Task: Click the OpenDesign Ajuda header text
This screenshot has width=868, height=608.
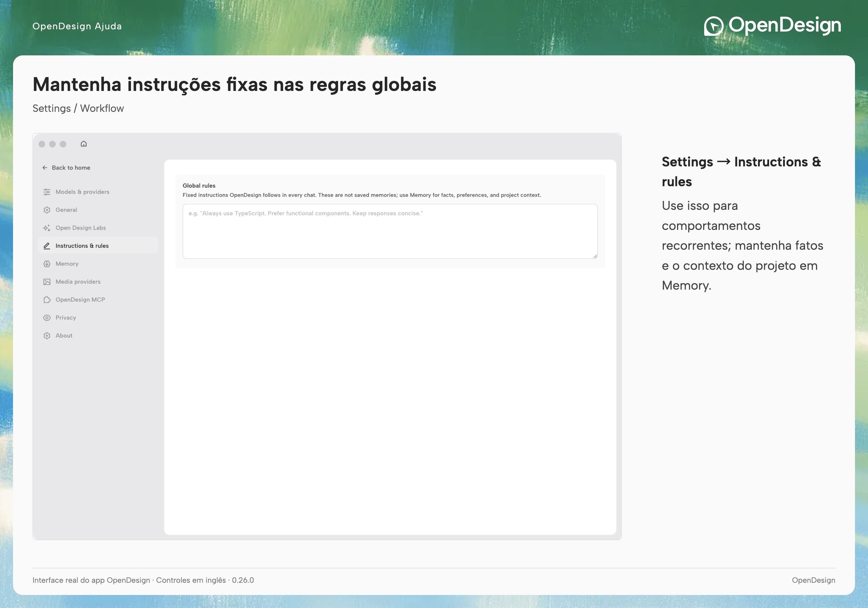Action: (77, 26)
